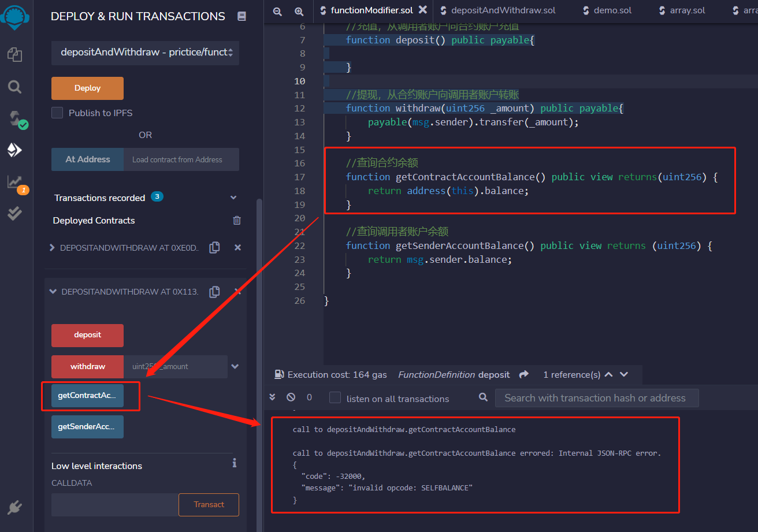
Task: Call the getSenderAcc function button
Action: click(87, 426)
